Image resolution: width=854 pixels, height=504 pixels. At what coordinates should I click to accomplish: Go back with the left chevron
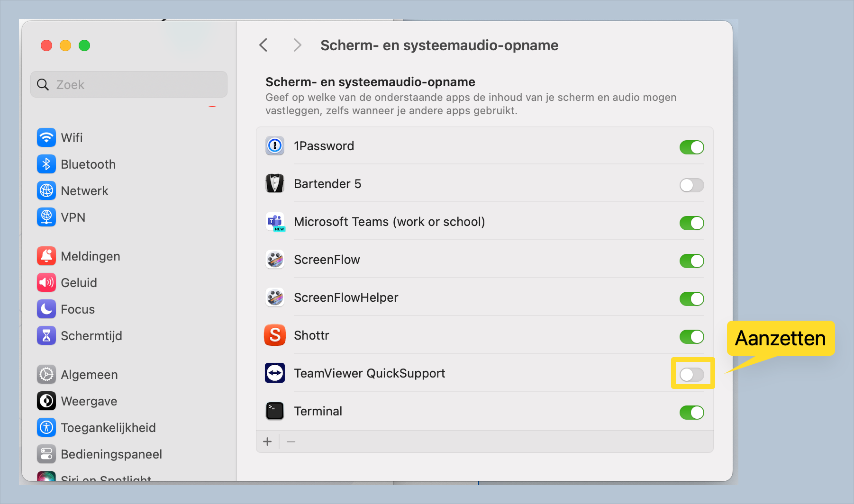pyautogui.click(x=263, y=45)
